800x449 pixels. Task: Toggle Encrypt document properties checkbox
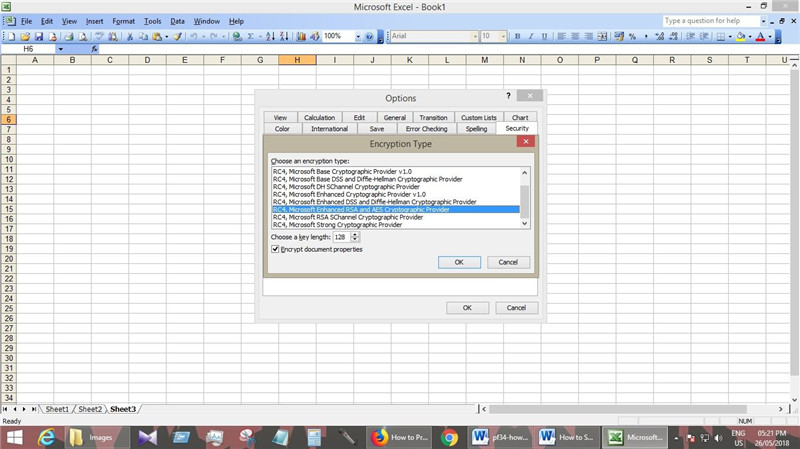(276, 249)
